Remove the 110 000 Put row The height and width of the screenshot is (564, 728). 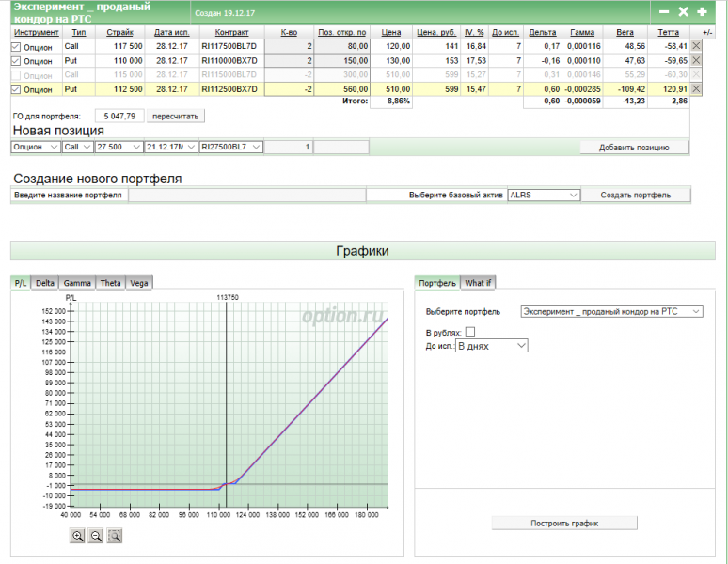click(x=696, y=59)
